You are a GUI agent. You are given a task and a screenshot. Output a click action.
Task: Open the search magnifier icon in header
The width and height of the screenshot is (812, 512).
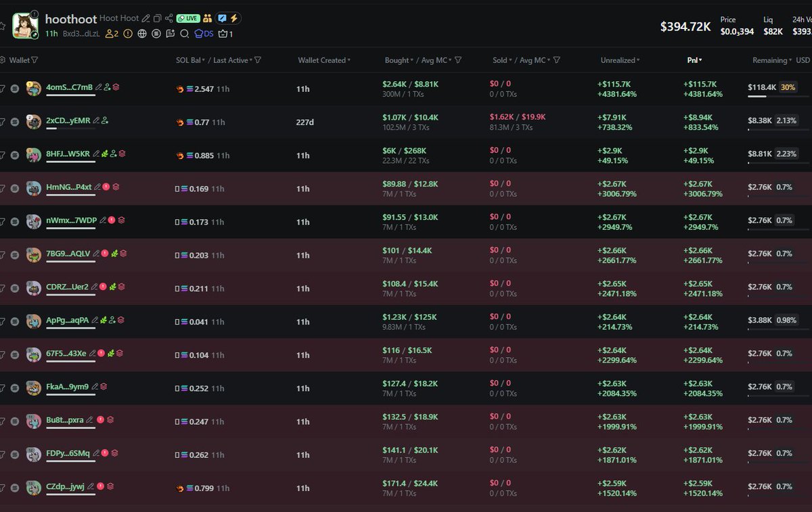[184, 33]
